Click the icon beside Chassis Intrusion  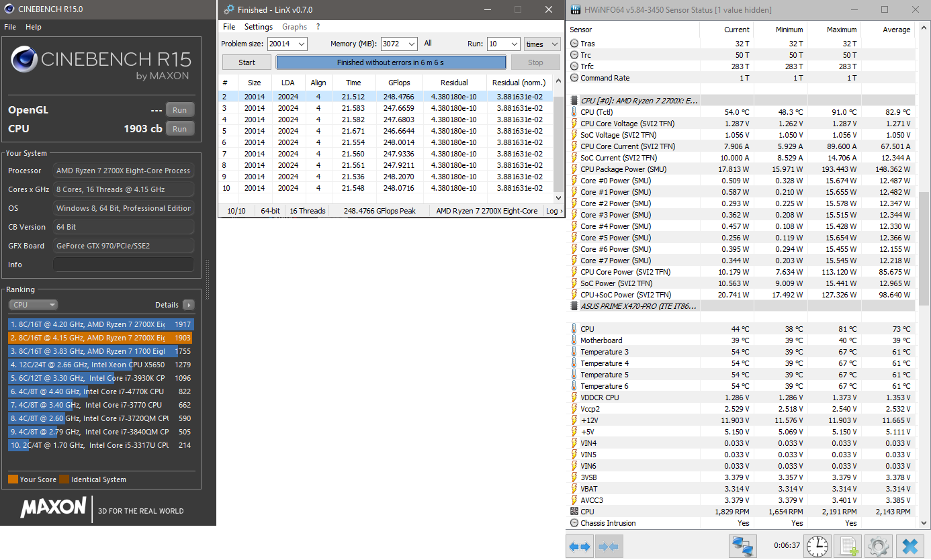tap(574, 523)
